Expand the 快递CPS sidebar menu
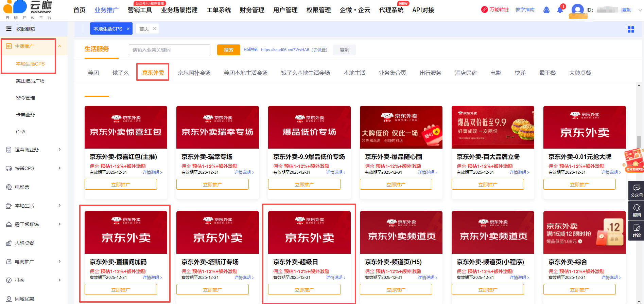 tap(60, 168)
